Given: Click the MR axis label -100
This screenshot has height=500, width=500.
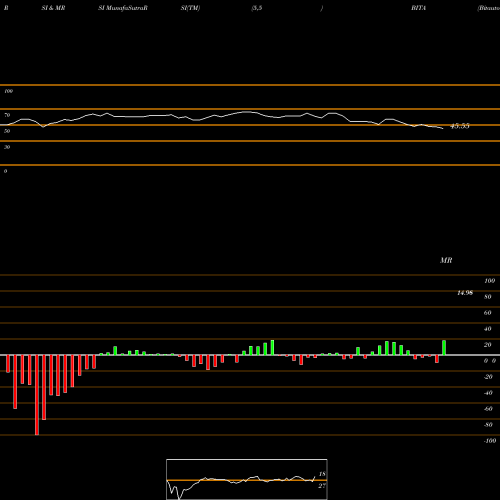Looking at the screenshot, I should [490, 441].
